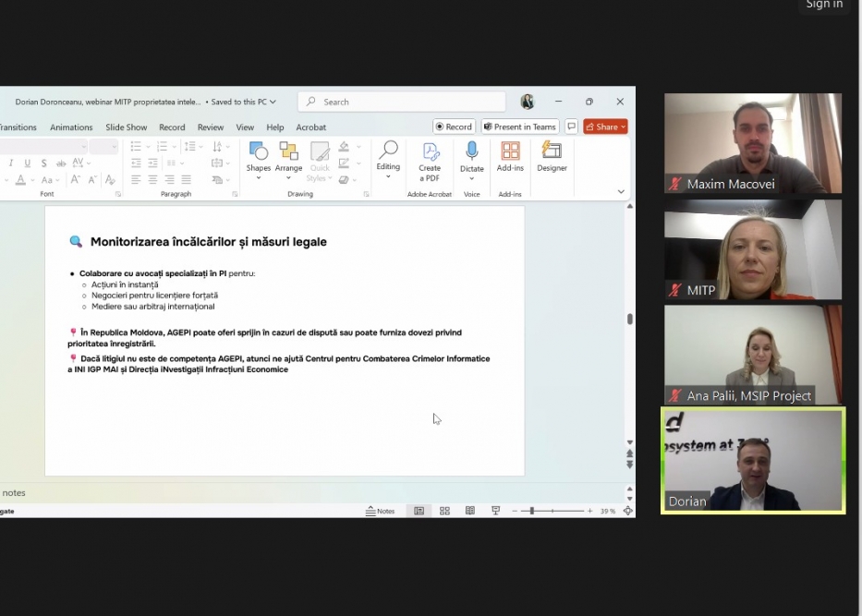The width and height of the screenshot is (862, 616).
Task: Open the Slide Show ribbon tab
Action: (126, 127)
